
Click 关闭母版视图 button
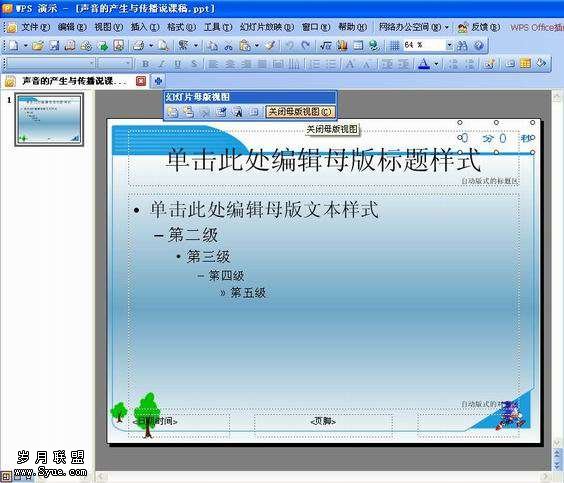[300, 112]
